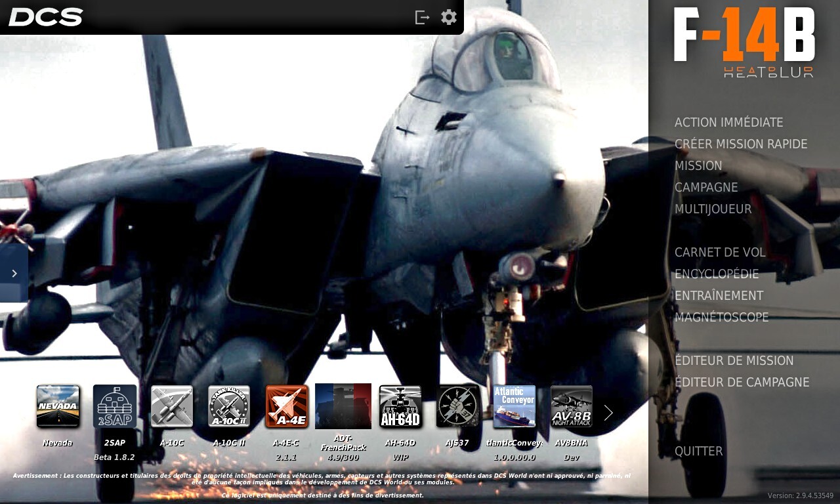Launch ÉDITEUR DE MISSION

tap(734, 361)
